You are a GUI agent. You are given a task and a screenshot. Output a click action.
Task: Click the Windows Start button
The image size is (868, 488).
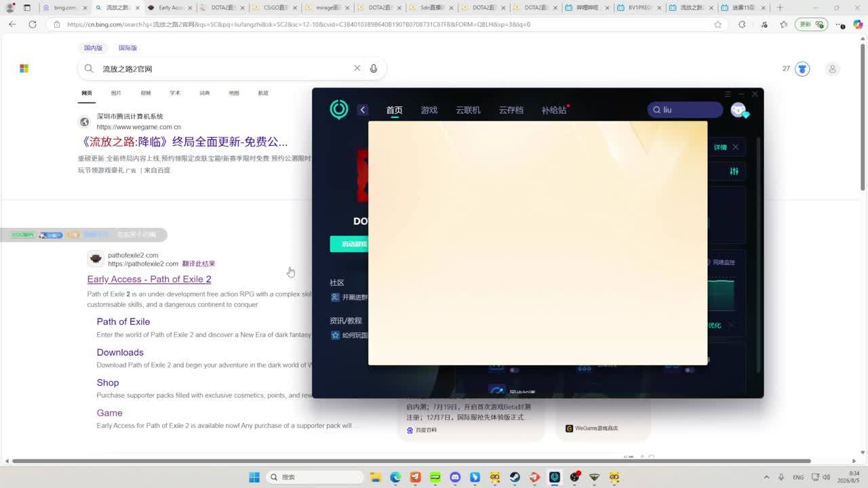(x=254, y=477)
